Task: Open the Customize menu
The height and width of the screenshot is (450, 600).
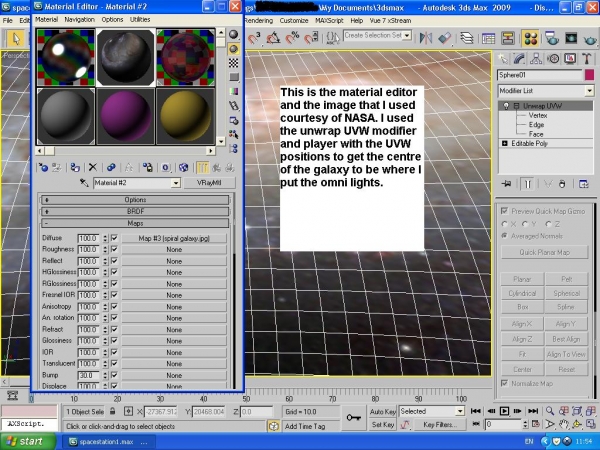Action: (294, 21)
